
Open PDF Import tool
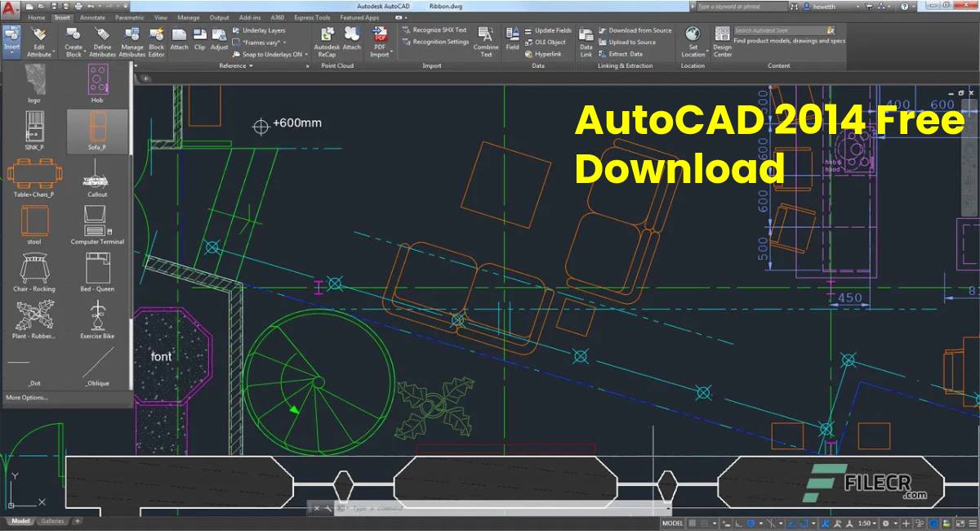click(380, 41)
